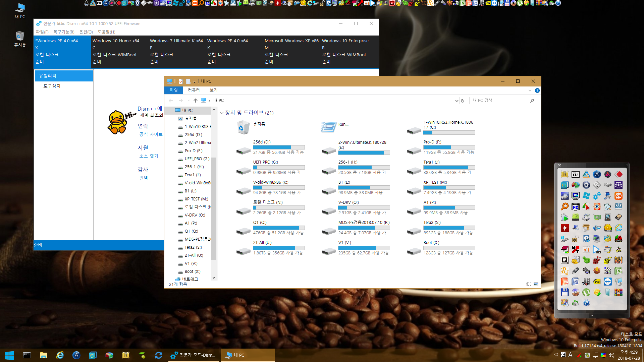Image resolution: width=644 pixels, height=362 pixels.
Task: Open the 휴지통 desktop icon
Action: point(20,39)
